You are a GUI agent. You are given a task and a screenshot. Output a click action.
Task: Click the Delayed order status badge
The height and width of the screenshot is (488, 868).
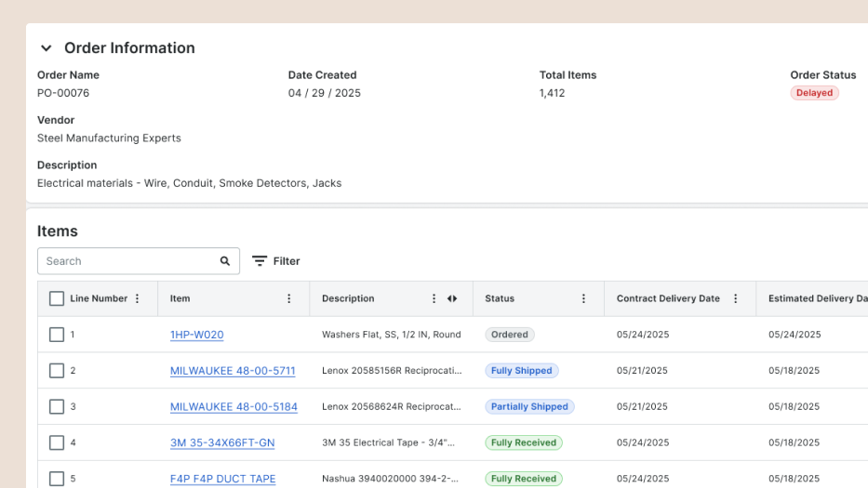pos(814,93)
